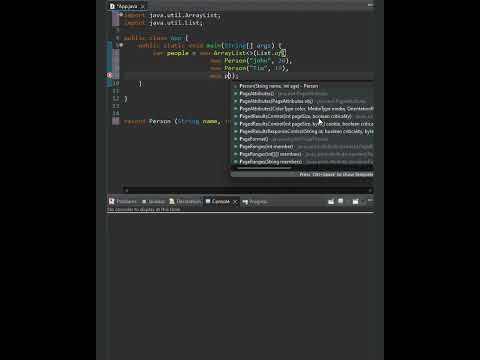Switch to the Javadoc tab
This screenshot has width=480, height=360.
[154, 202]
